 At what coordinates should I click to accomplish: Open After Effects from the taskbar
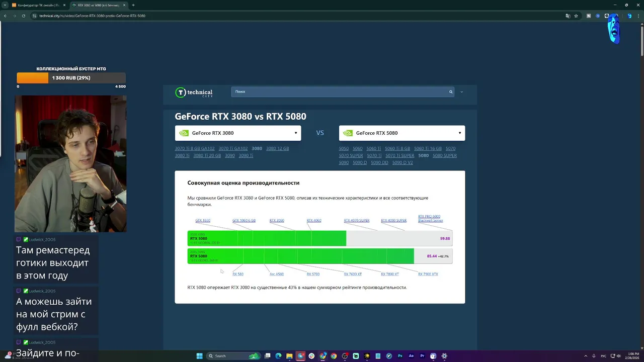tap(411, 356)
